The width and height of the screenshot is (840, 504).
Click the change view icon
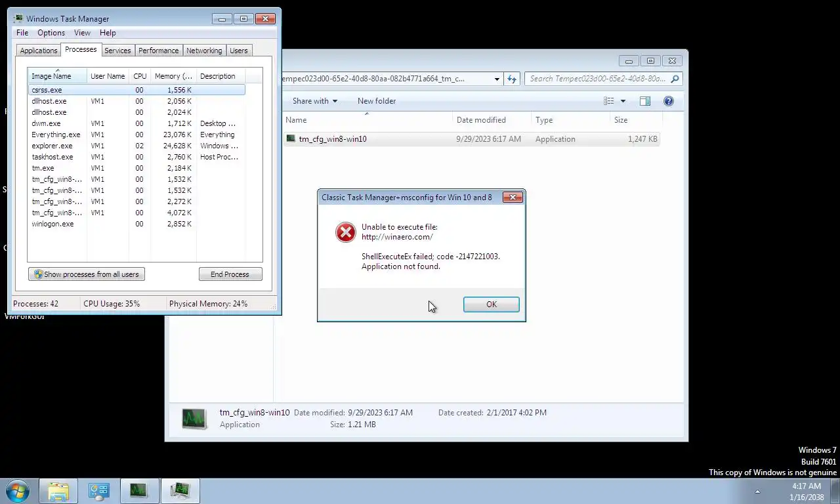(x=609, y=101)
